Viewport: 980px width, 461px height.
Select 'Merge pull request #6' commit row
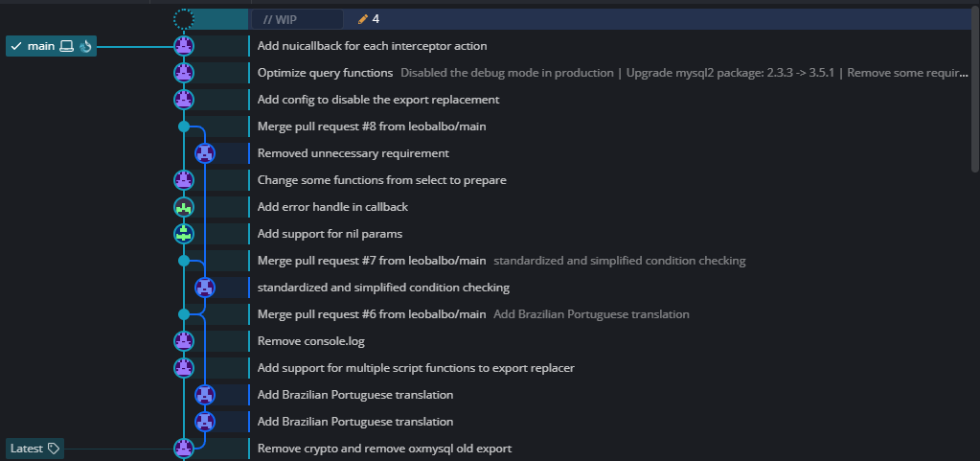pyautogui.click(x=372, y=313)
